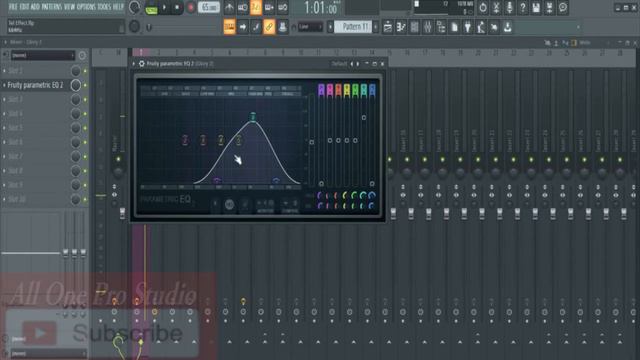
Task: Toggle Slot 10 enable LED
Action: (x=85, y=200)
